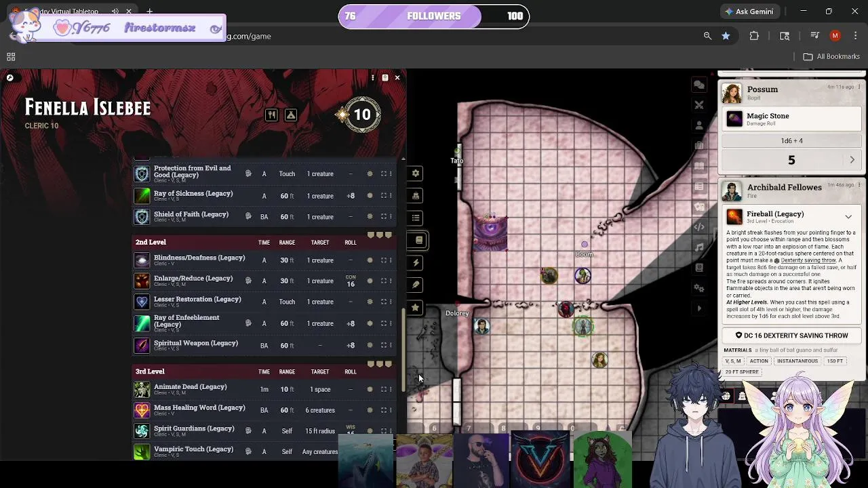
Task: Open the Items sidebar tab
Action: [699, 146]
